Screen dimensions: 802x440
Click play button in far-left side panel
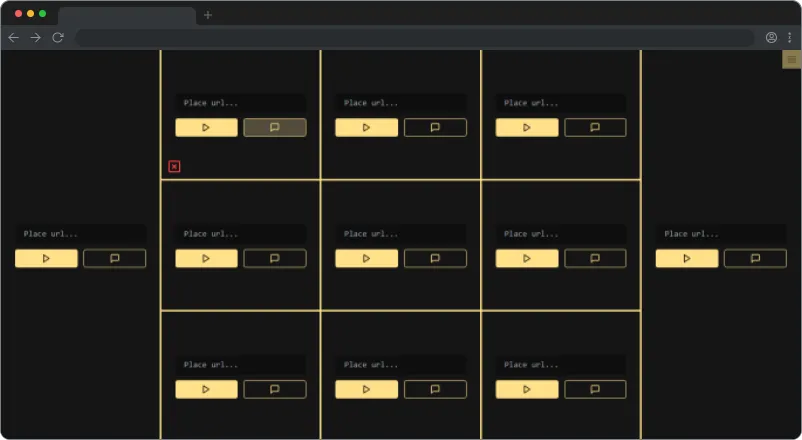[x=46, y=258]
